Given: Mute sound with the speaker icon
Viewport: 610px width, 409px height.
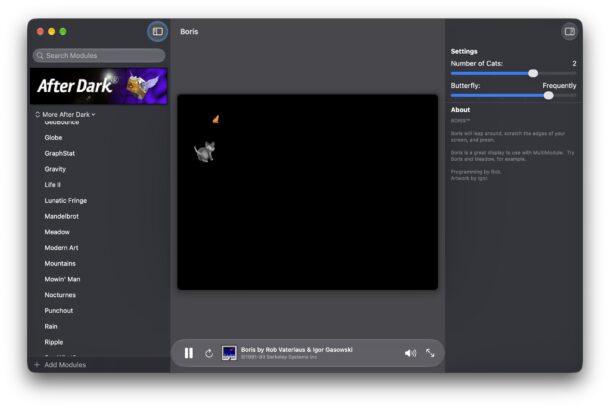Looking at the screenshot, I should point(410,353).
